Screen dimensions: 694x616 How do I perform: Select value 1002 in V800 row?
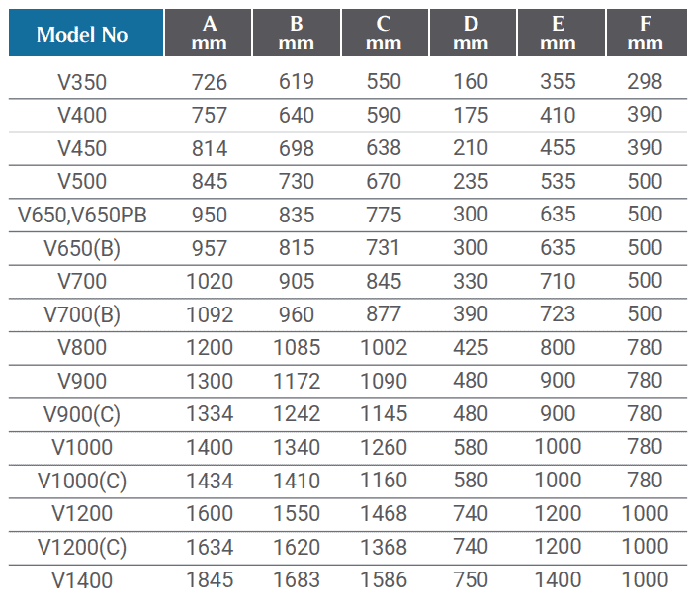(x=384, y=347)
